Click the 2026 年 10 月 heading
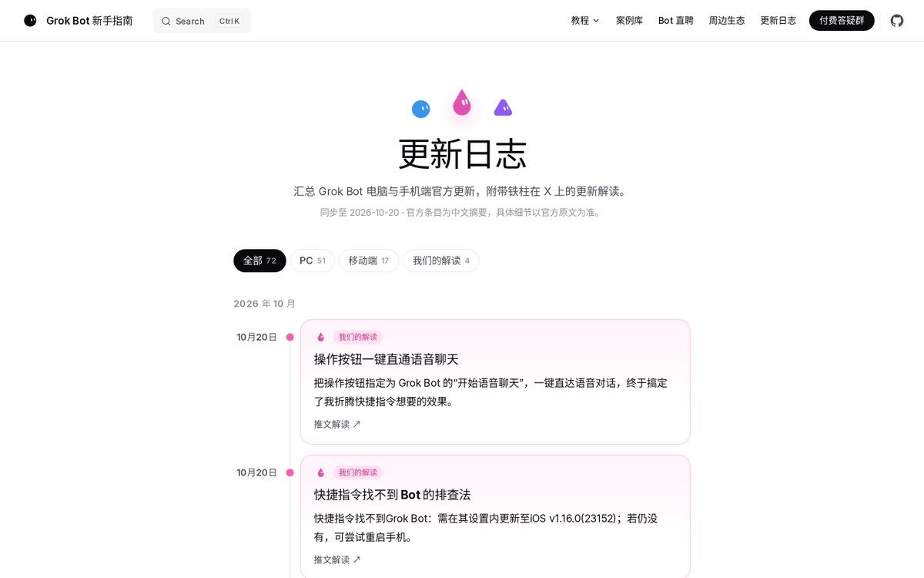 pyautogui.click(x=265, y=304)
